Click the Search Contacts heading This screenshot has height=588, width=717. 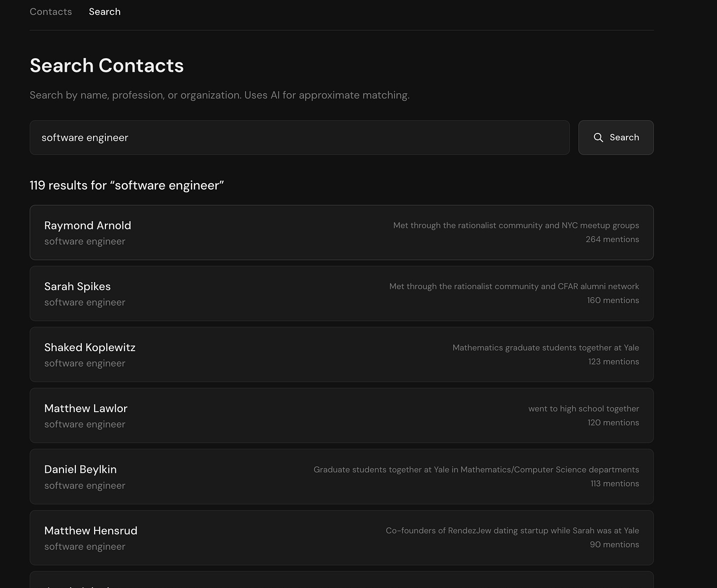coord(106,65)
